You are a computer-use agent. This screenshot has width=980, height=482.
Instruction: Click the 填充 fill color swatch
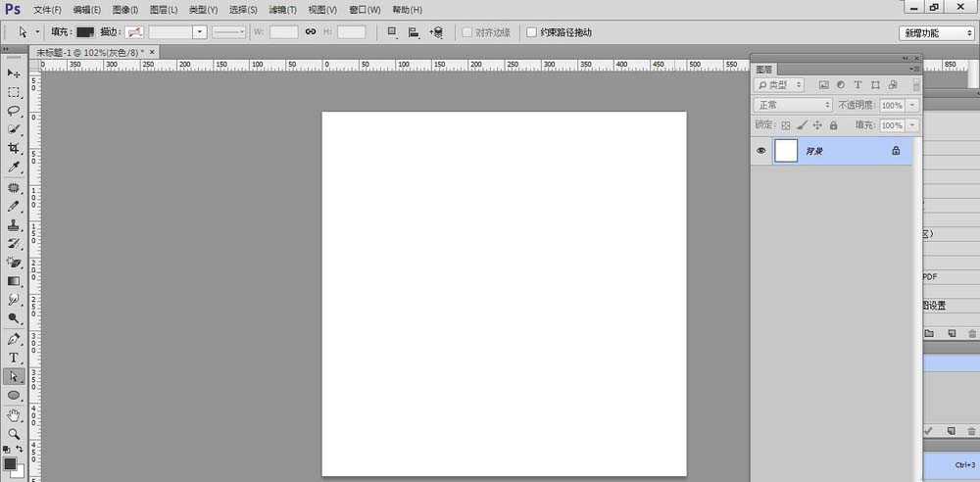[x=85, y=32]
